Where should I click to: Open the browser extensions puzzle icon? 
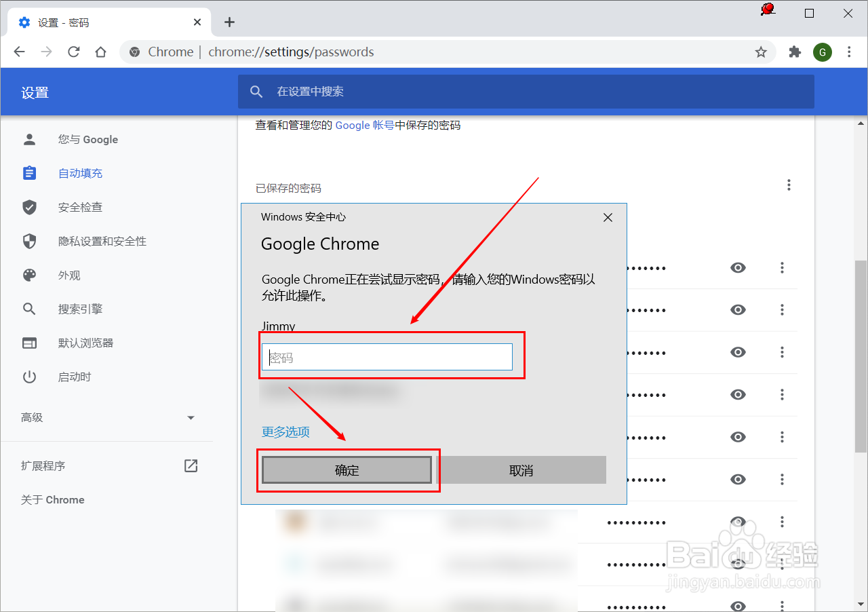(x=794, y=52)
